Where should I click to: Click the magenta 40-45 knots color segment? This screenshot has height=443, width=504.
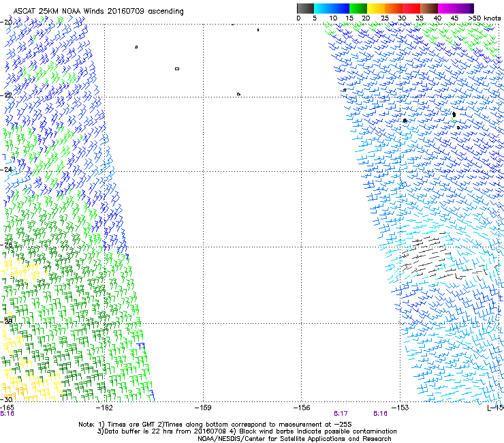[447, 8]
